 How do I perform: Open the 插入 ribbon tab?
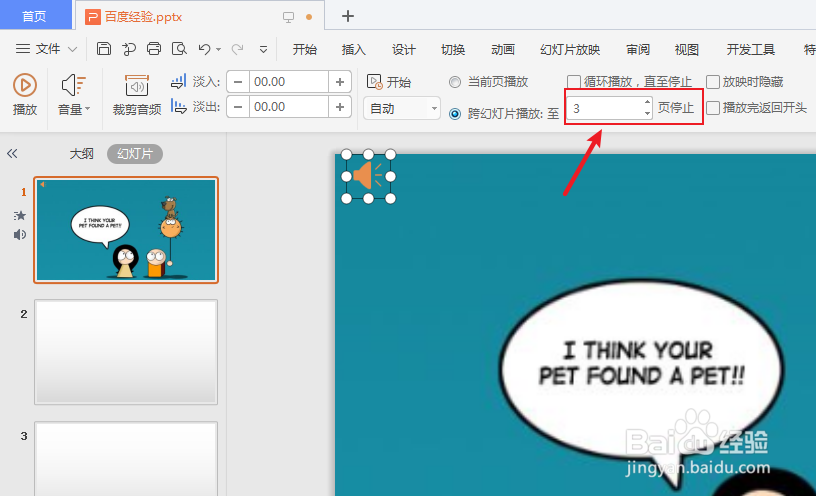coord(354,49)
